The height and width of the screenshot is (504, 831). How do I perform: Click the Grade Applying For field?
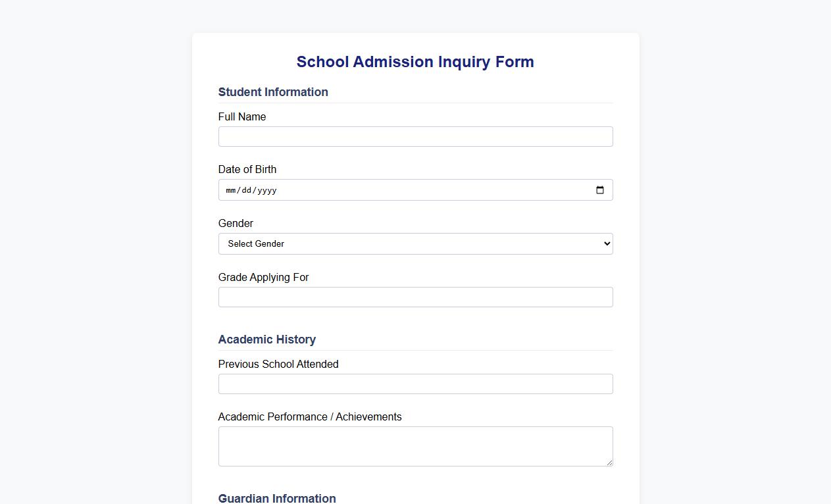[x=415, y=297]
